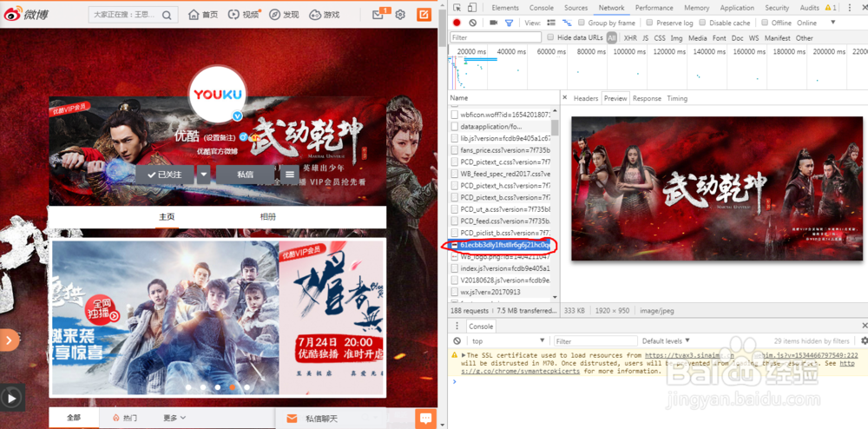Viewport: 868px width, 429px height.
Task: Open console settings gear icon
Action: pyautogui.click(x=865, y=341)
